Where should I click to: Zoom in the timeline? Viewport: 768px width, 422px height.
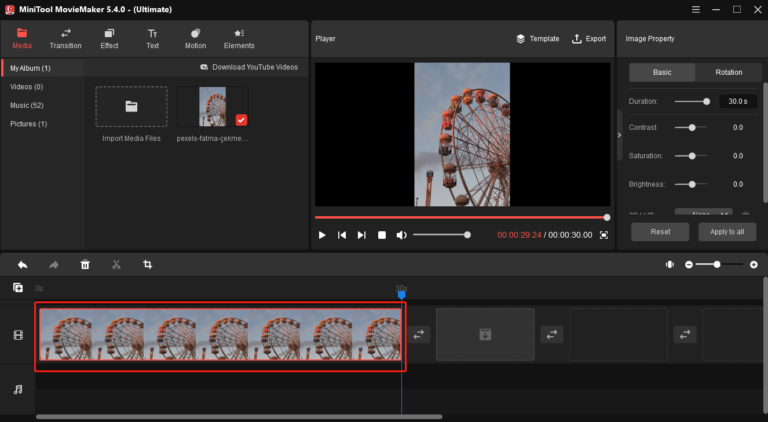click(753, 264)
